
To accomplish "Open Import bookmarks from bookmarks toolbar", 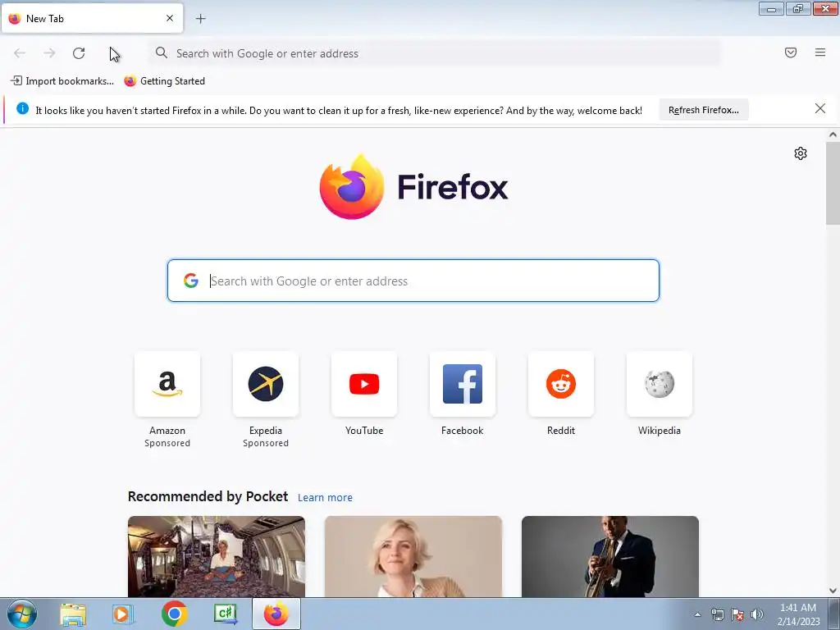I will pos(62,81).
